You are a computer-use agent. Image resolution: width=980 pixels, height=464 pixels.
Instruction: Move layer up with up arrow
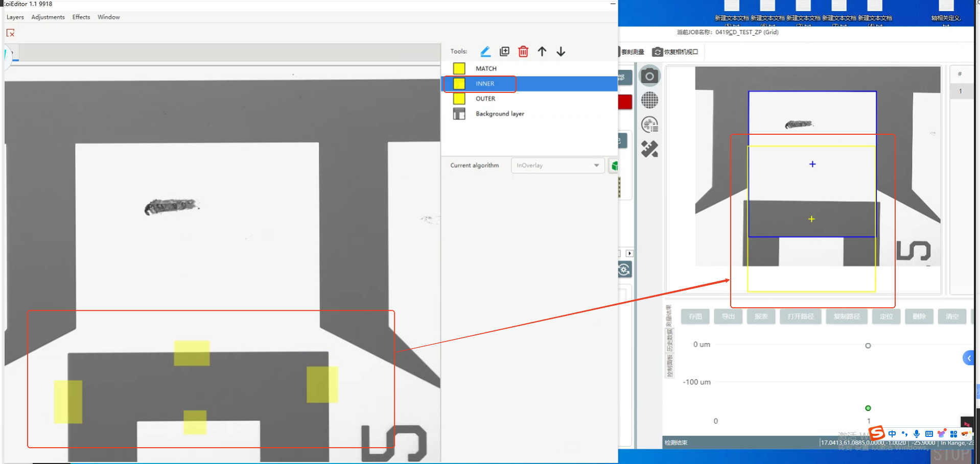[542, 52]
